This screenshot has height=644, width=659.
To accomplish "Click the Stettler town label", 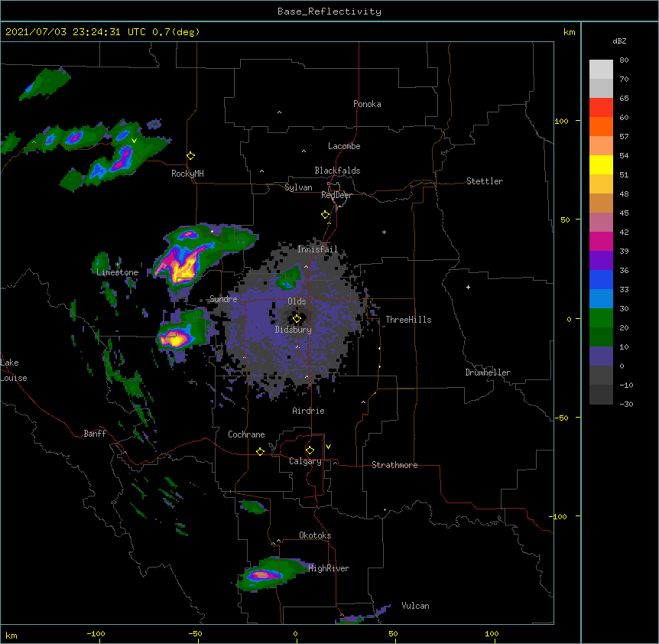I will [485, 181].
